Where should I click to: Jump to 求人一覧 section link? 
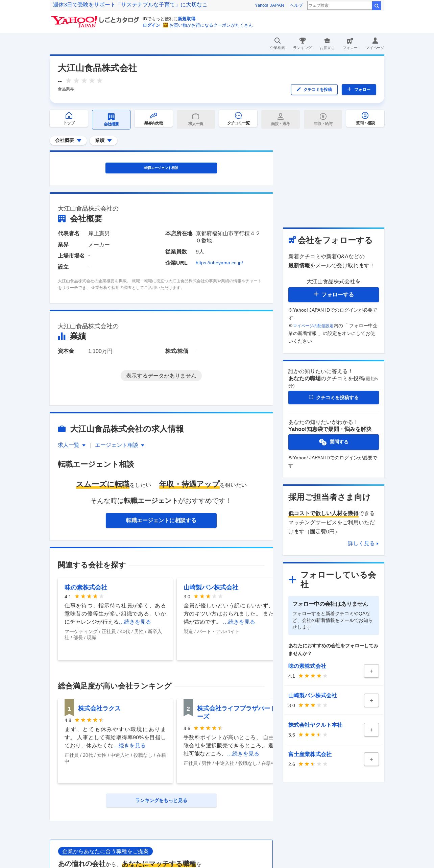[72, 445]
